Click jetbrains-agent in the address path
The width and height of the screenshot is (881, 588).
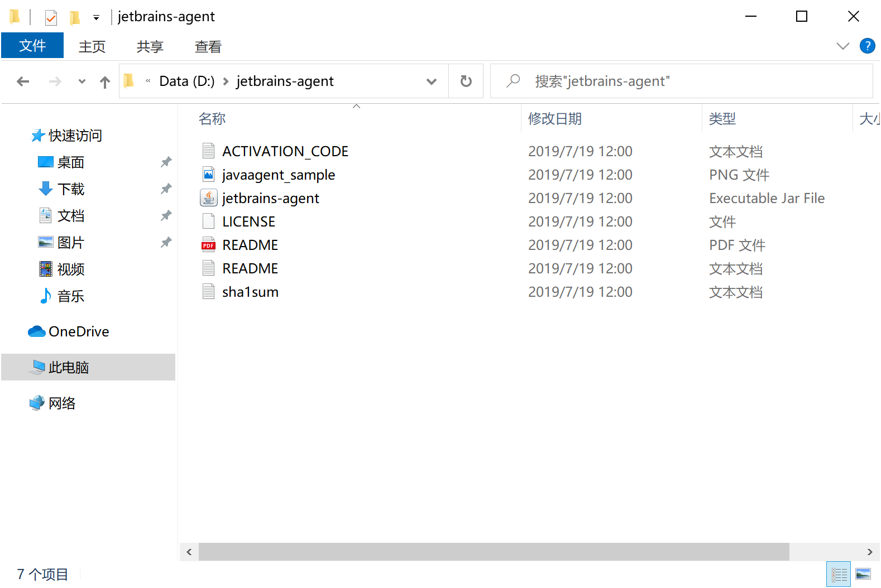point(285,81)
